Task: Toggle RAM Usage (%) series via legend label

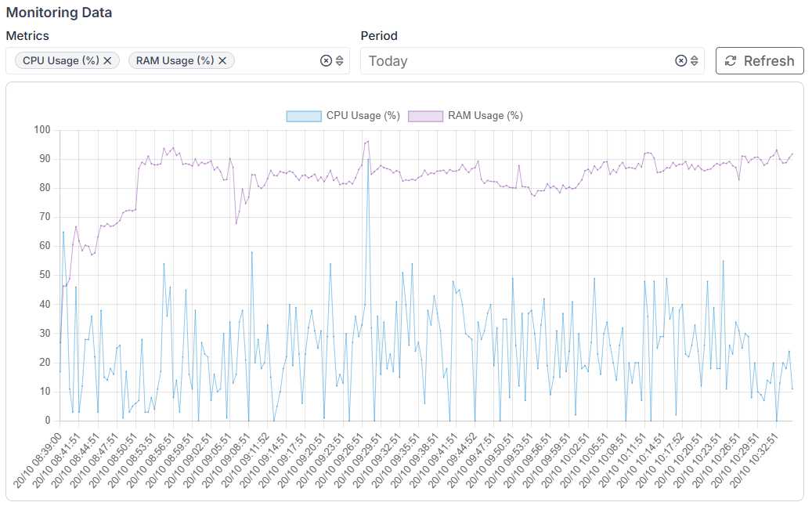Action: (x=485, y=116)
